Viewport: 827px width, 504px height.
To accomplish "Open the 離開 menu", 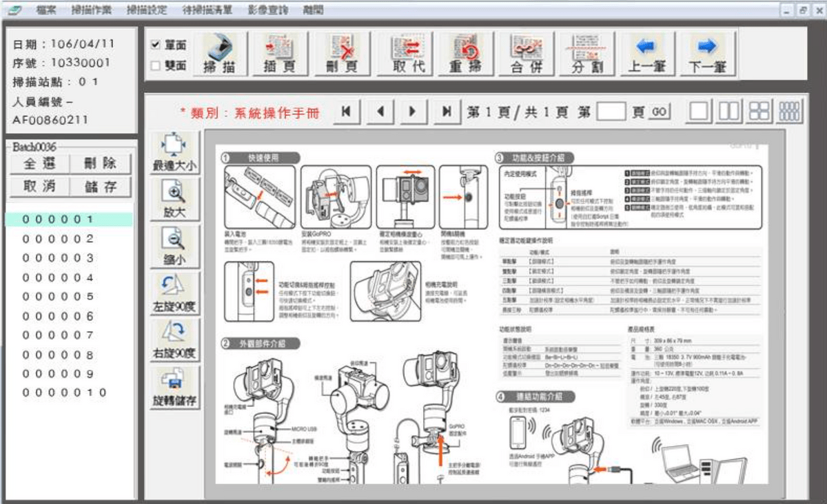I will click(314, 10).
